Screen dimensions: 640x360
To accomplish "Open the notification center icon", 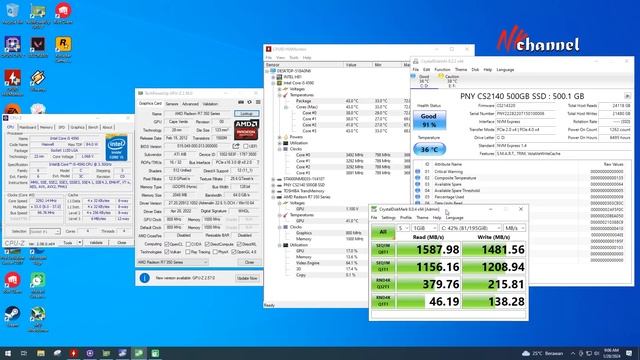I will (x=629, y=353).
